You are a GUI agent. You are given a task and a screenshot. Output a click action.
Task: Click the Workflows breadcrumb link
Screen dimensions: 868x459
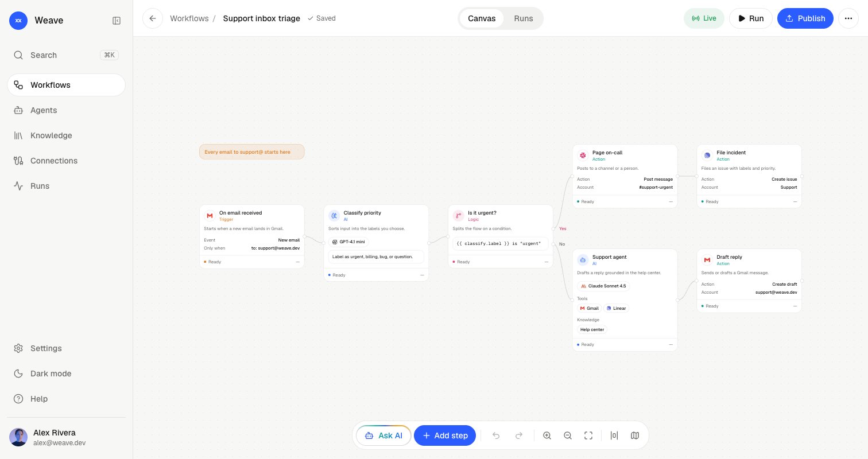tap(189, 18)
